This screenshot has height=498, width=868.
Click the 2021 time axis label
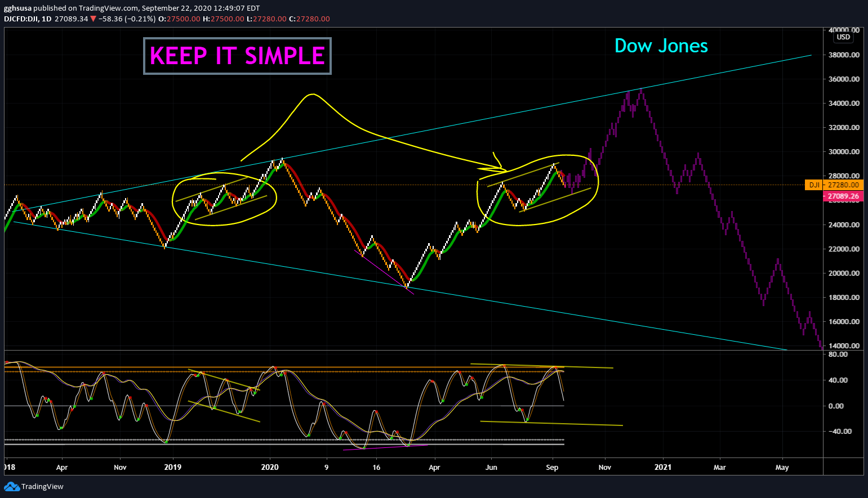[662, 468]
